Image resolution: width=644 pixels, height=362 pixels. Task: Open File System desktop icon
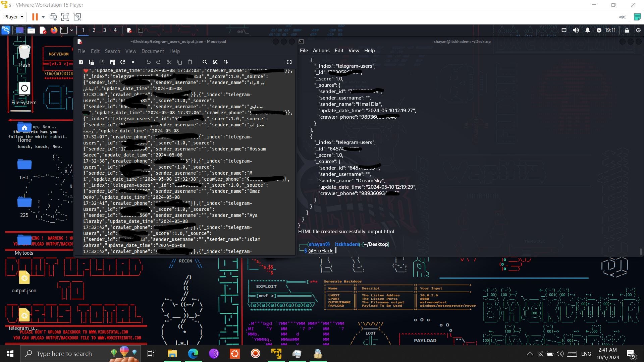[x=24, y=94]
